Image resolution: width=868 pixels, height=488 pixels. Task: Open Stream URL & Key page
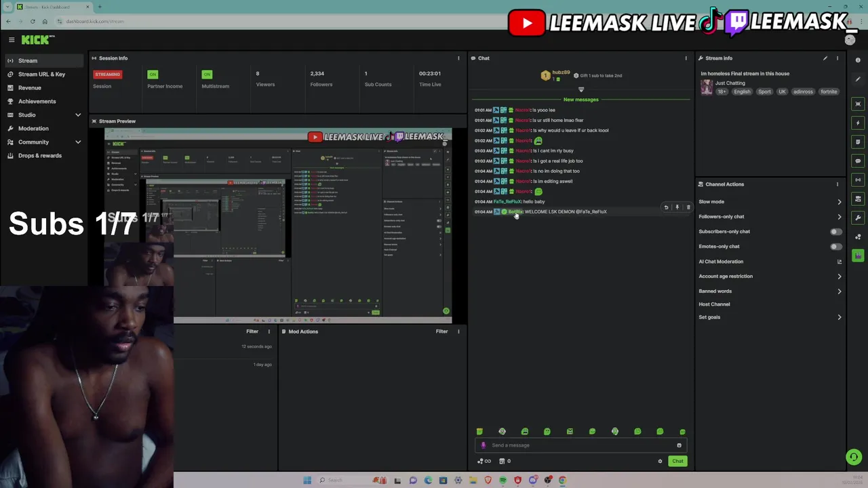pyautogui.click(x=43, y=74)
